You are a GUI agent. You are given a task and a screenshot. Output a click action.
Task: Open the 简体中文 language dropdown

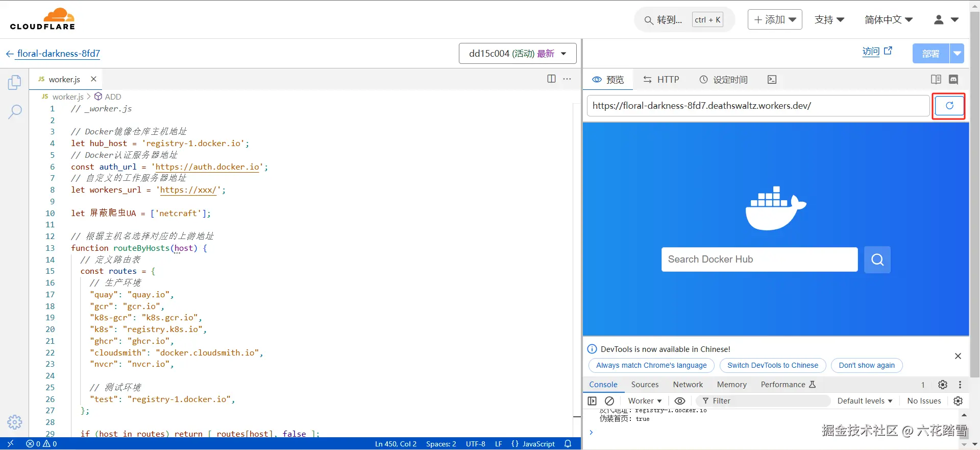pos(889,19)
